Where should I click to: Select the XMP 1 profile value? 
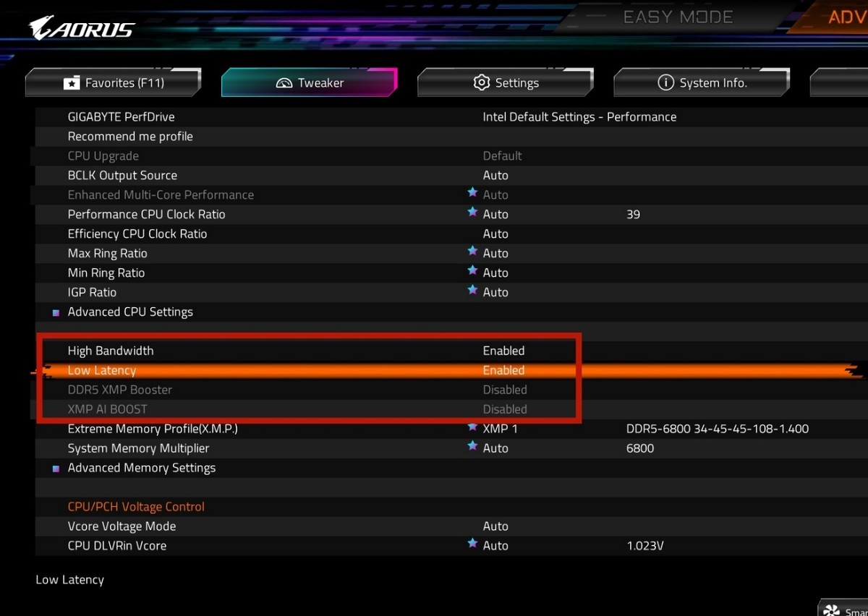(x=501, y=429)
